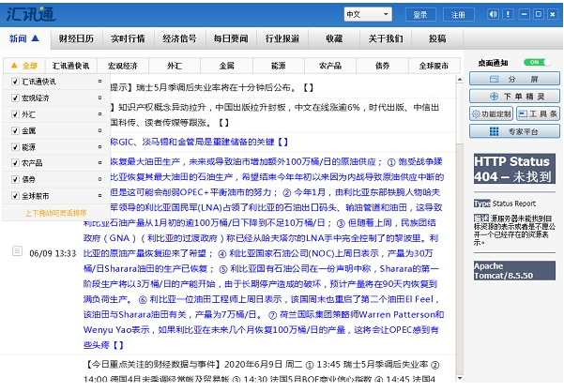The width and height of the screenshot is (564, 392).
Task: Uncheck the 能源 checkbox in filter list
Action: pyautogui.click(x=15, y=147)
